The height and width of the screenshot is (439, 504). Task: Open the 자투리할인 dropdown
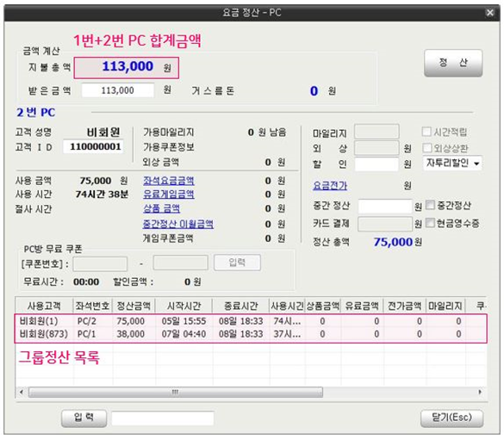[452, 164]
